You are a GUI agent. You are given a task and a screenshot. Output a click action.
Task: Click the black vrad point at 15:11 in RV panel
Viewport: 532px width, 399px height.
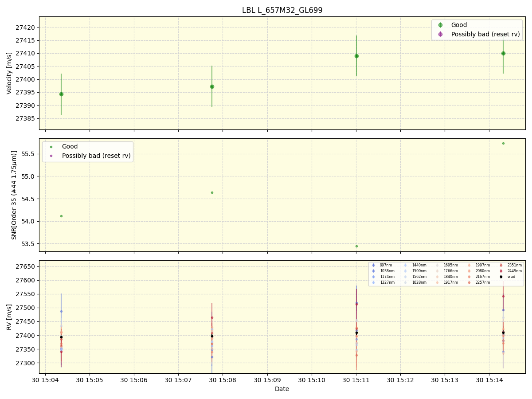pos(356,332)
